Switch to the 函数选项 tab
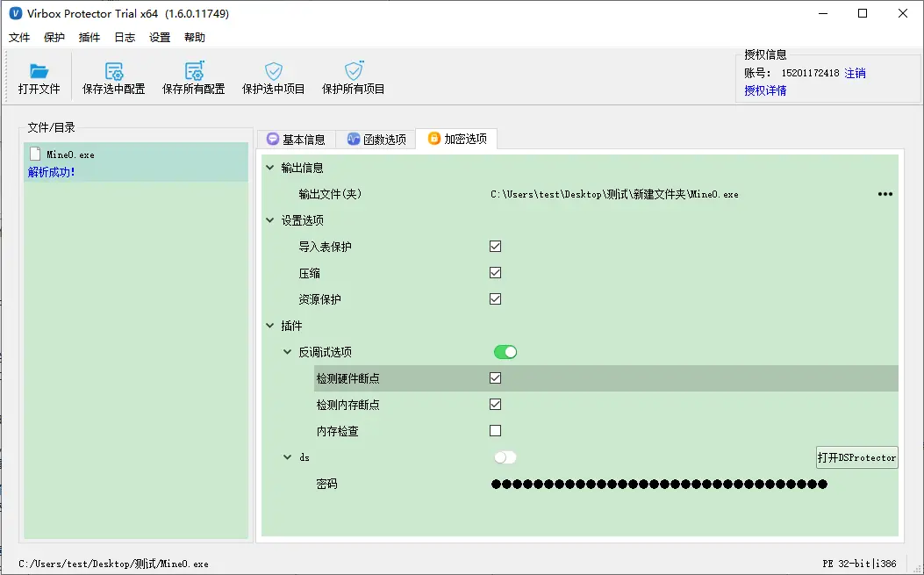924x575 pixels. pos(376,140)
